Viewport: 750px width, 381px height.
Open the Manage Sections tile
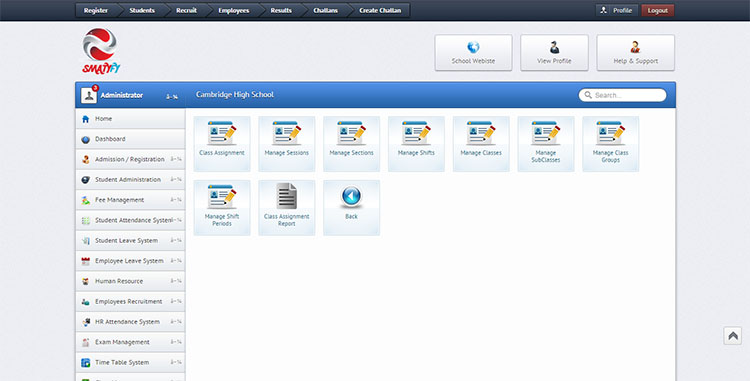(352, 143)
